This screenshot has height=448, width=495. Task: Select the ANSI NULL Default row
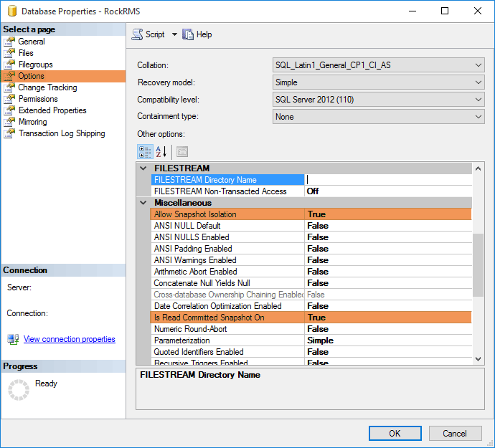(x=311, y=226)
